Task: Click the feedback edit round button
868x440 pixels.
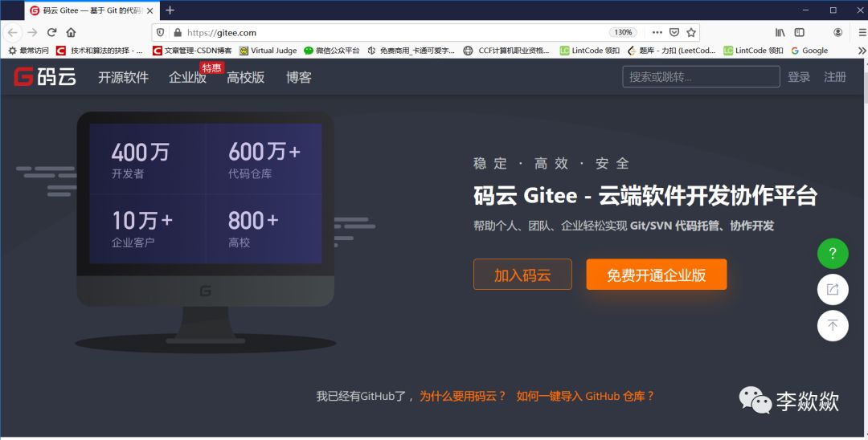Action: click(833, 289)
